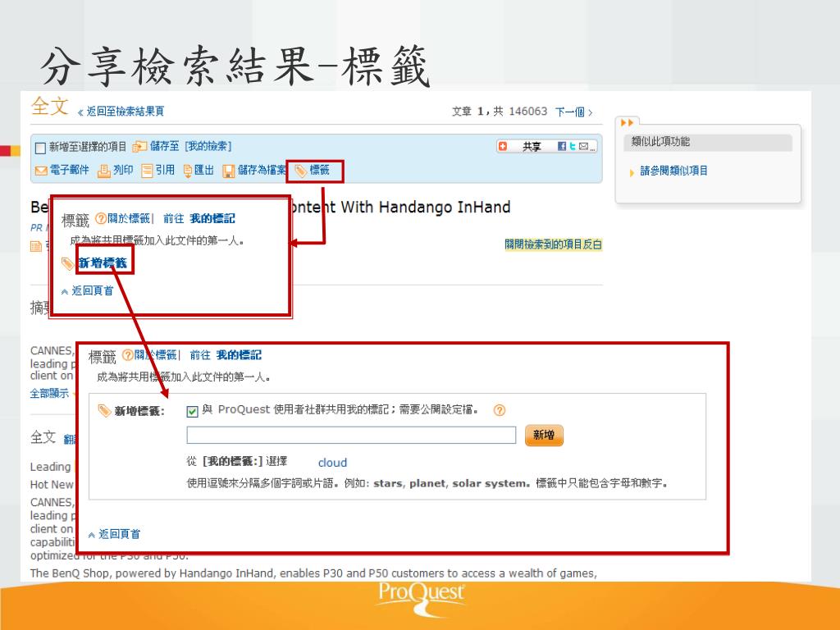Click 新增標籤 link in upper popup
The image size is (840, 630).
click(x=103, y=263)
